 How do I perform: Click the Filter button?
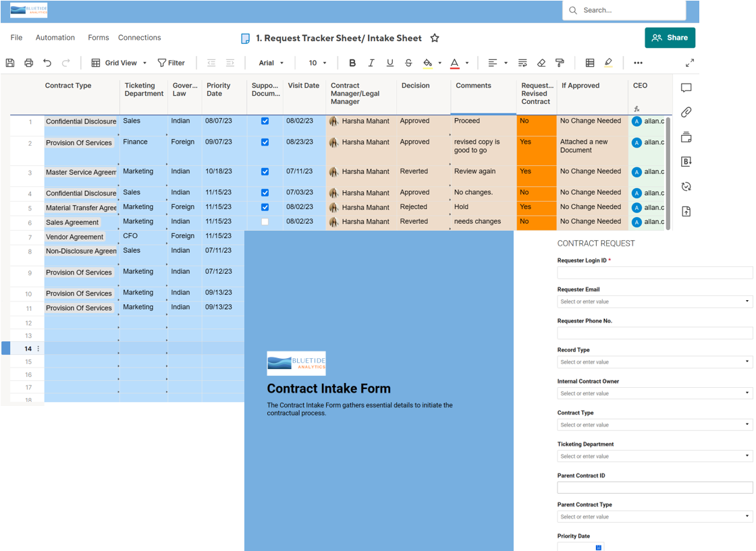click(x=171, y=63)
